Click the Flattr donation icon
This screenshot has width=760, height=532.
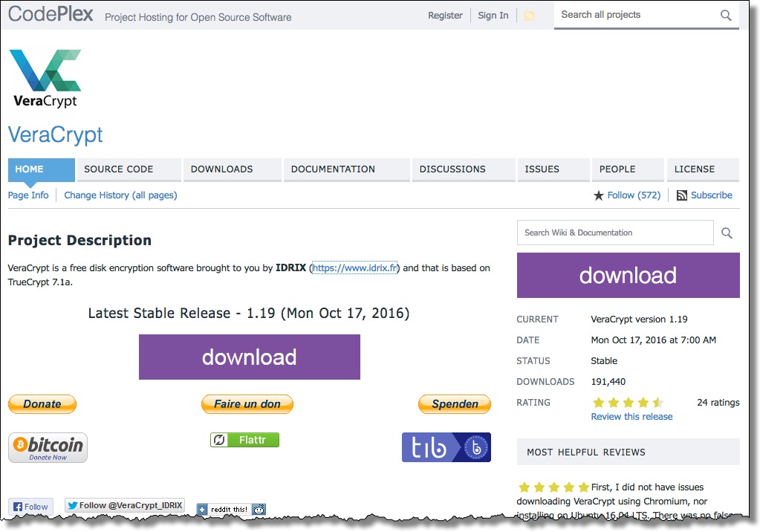coord(244,439)
